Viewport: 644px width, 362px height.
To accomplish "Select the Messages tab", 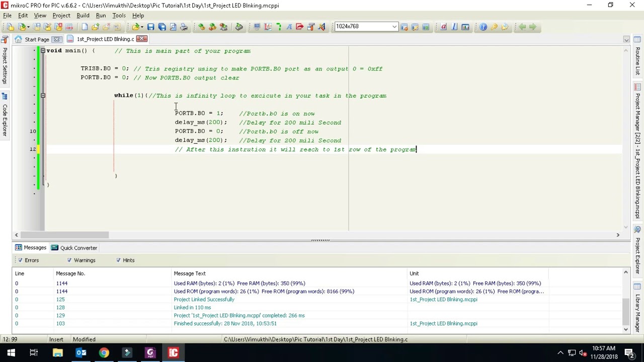I will 31,248.
